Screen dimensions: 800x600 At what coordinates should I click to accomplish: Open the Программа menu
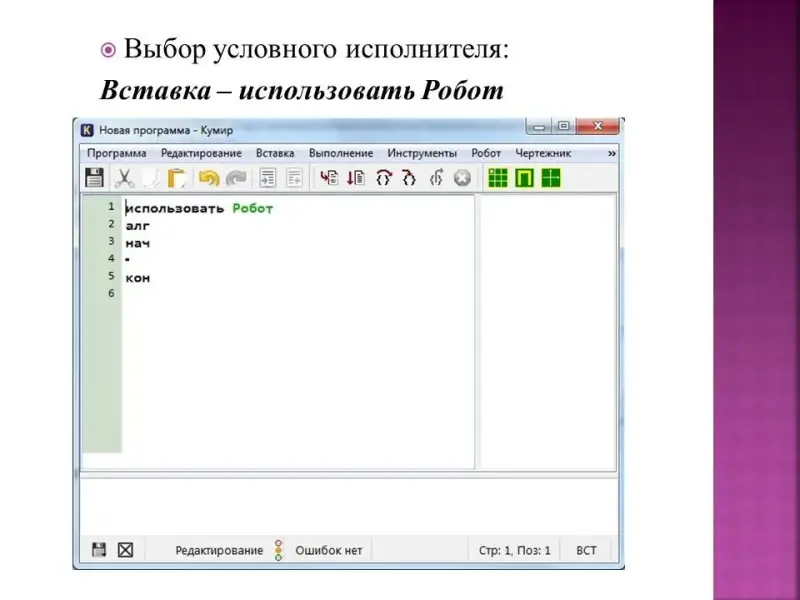point(116,153)
